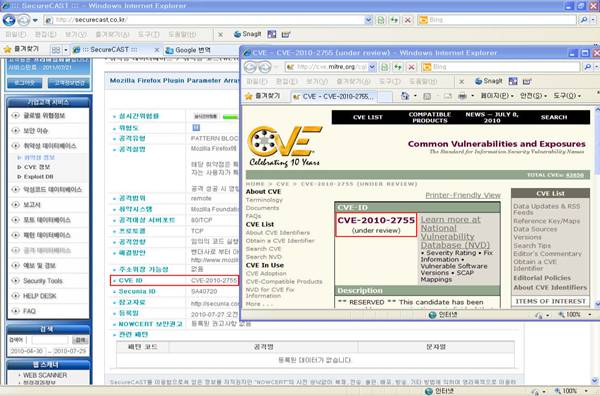Image resolution: width=600 pixels, height=396 pixels.
Task: Open 페이지(P) dropdown menu
Action: point(497,96)
